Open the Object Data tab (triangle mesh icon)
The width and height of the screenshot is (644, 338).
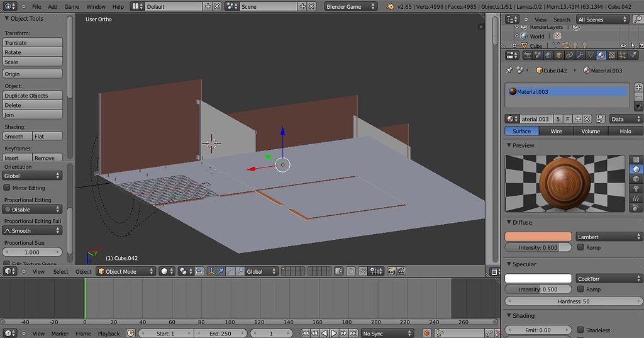(x=591, y=55)
